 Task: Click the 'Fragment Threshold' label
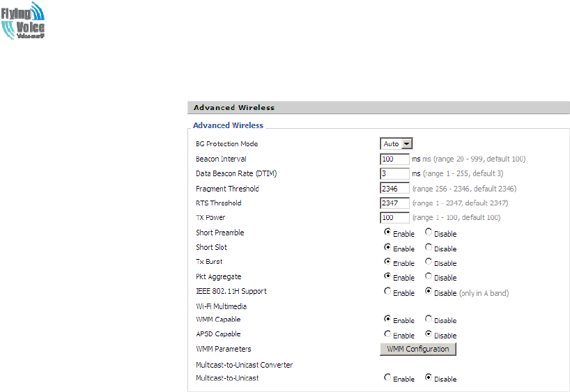click(x=227, y=189)
